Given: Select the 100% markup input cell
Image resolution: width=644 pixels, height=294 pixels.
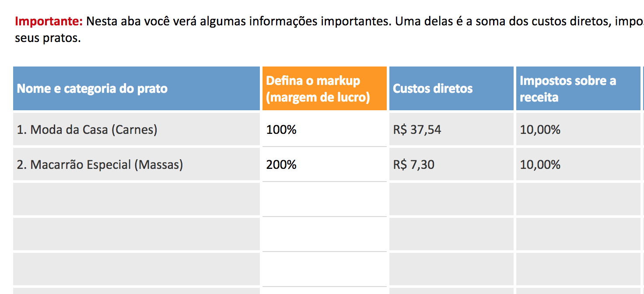Looking at the screenshot, I should pos(325,129).
